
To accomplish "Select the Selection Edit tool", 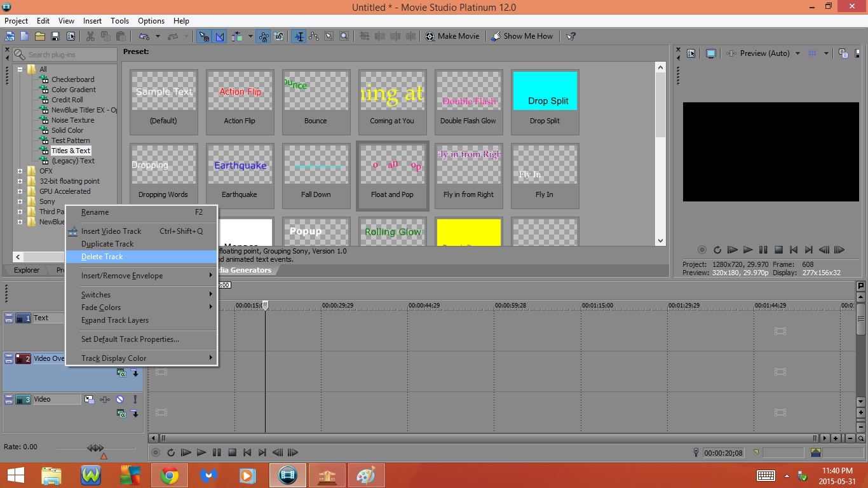I will 329,36.
